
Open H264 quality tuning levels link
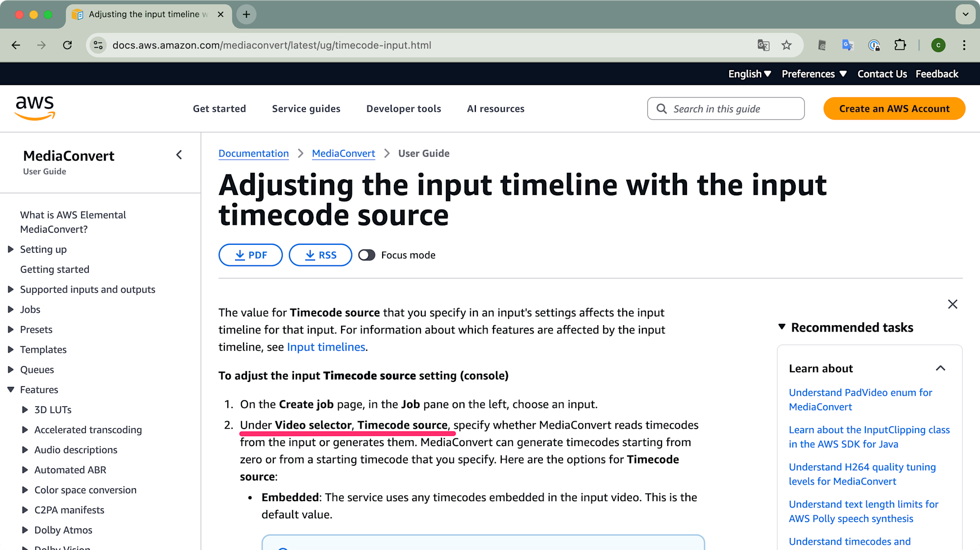tap(862, 474)
